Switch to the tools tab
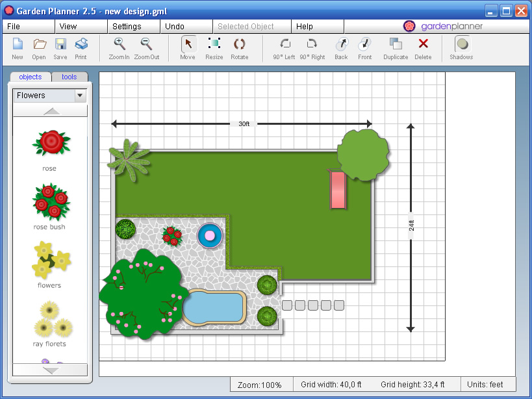Viewport: 532px width, 399px height. click(68, 77)
